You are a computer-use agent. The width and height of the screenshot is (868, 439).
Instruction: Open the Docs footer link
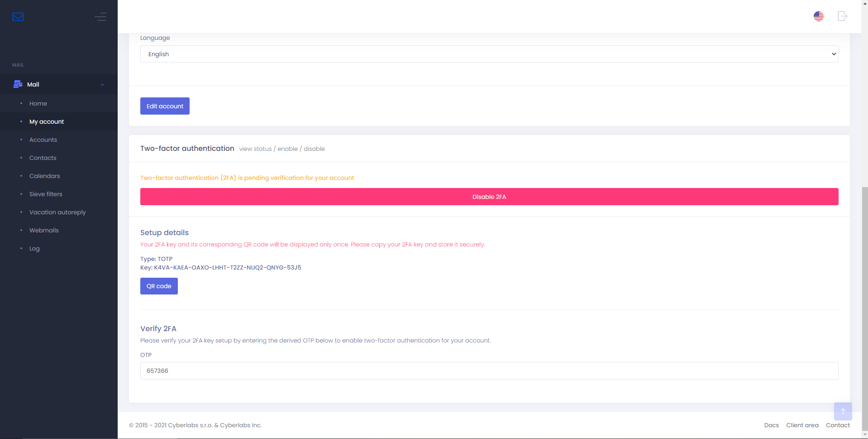(771, 425)
